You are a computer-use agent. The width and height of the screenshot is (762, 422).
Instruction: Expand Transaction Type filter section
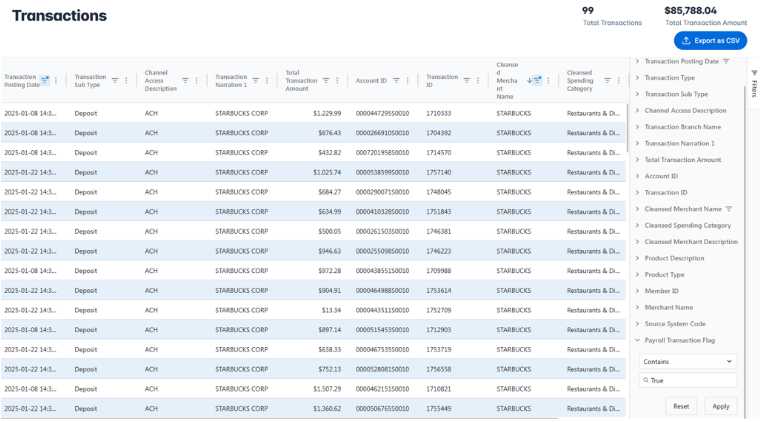point(669,78)
